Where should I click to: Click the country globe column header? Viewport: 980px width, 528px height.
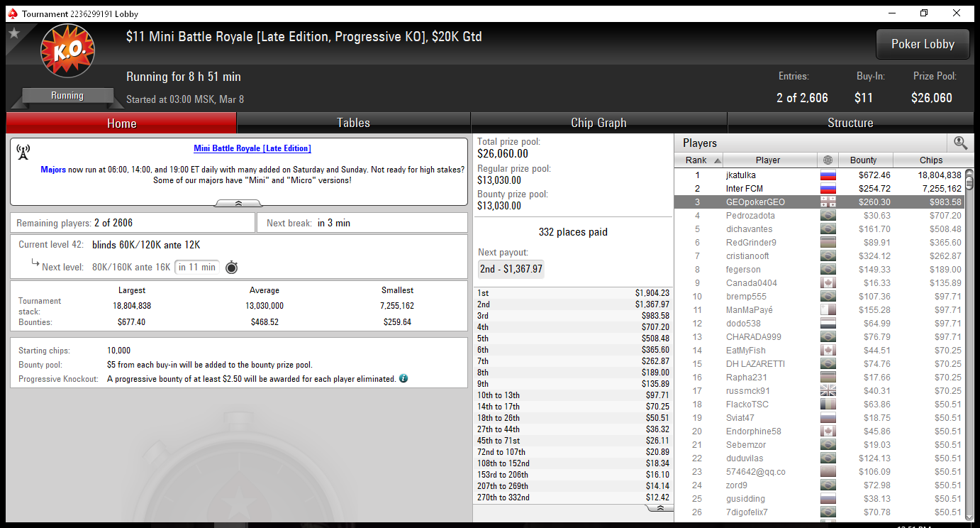tap(828, 160)
